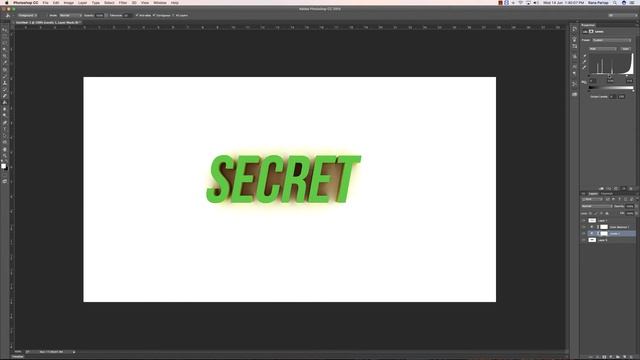Toggle the Contiguous checkbox
This screenshot has height=360, width=640.
tap(154, 15)
